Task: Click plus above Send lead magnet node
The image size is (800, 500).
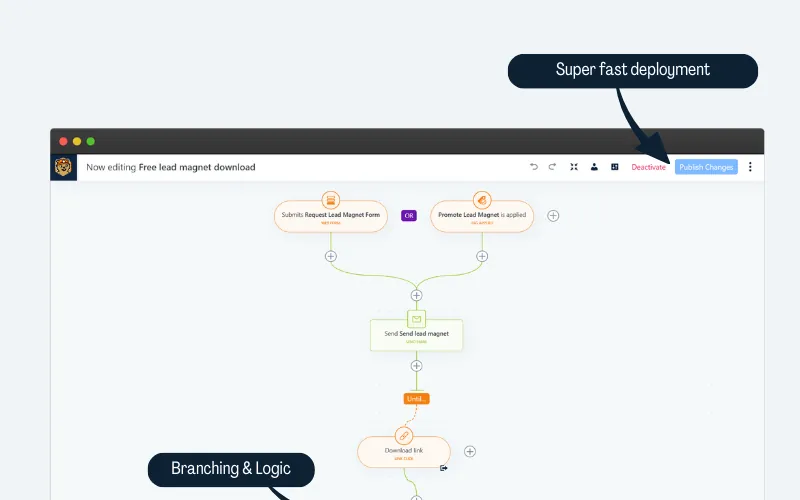Action: (x=416, y=295)
